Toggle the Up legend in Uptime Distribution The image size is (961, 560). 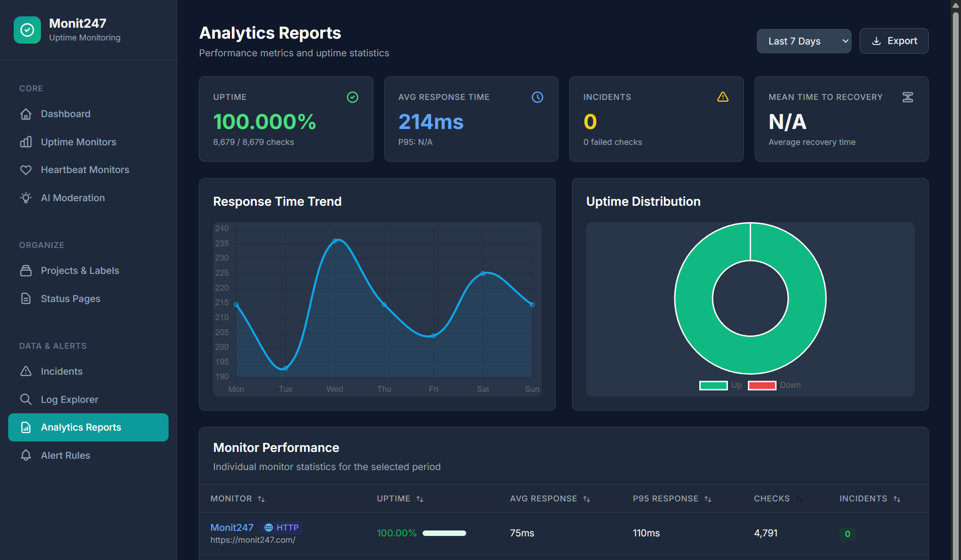(713, 385)
